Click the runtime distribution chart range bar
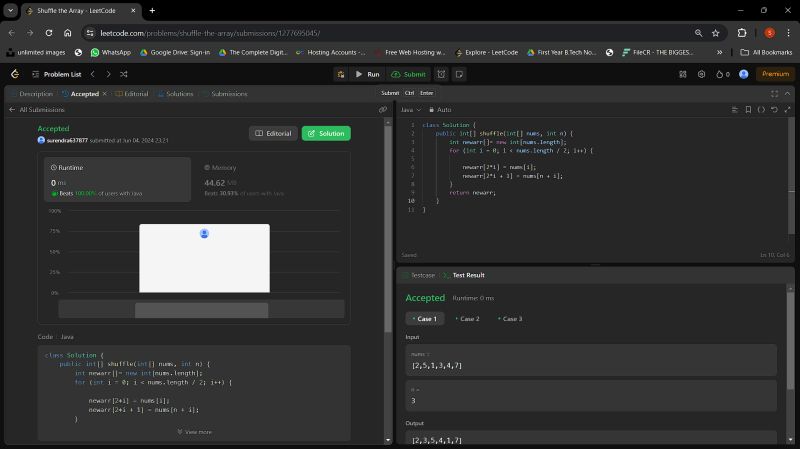The height and width of the screenshot is (449, 800). coord(201,310)
